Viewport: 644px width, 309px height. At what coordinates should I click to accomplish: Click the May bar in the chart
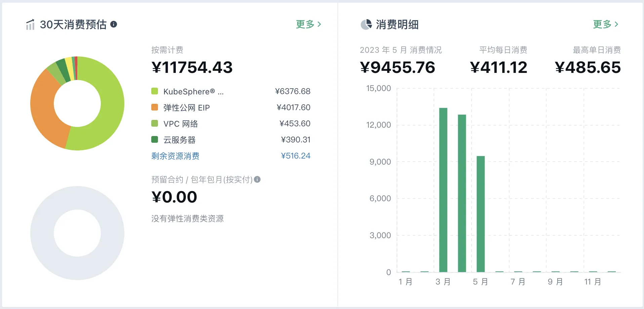pos(481,214)
